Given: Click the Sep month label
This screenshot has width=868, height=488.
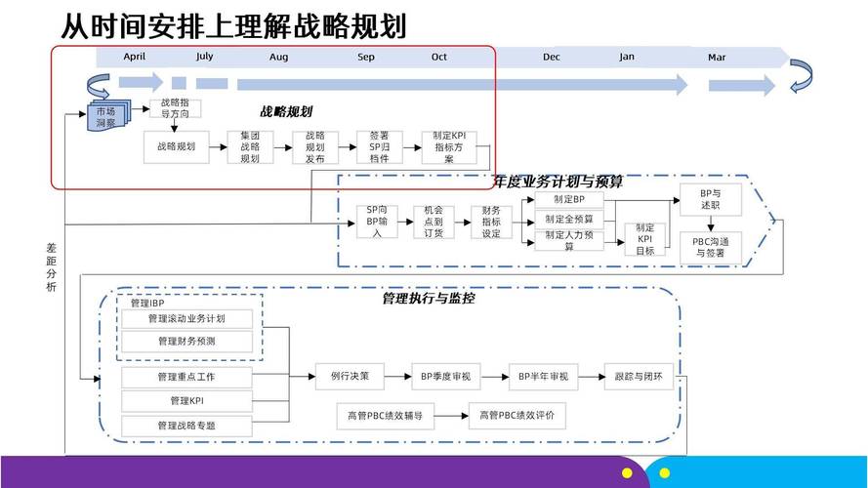Looking at the screenshot, I should pos(366,57).
